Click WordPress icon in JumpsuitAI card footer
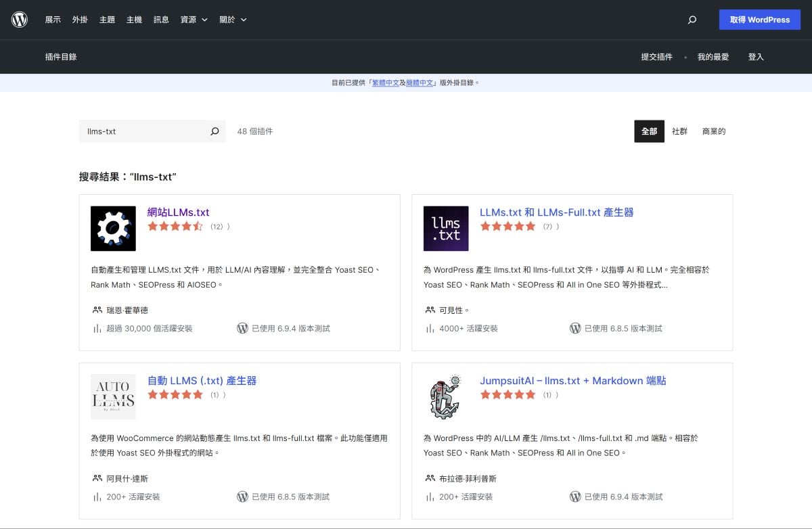The width and height of the screenshot is (812, 529). 575,497
